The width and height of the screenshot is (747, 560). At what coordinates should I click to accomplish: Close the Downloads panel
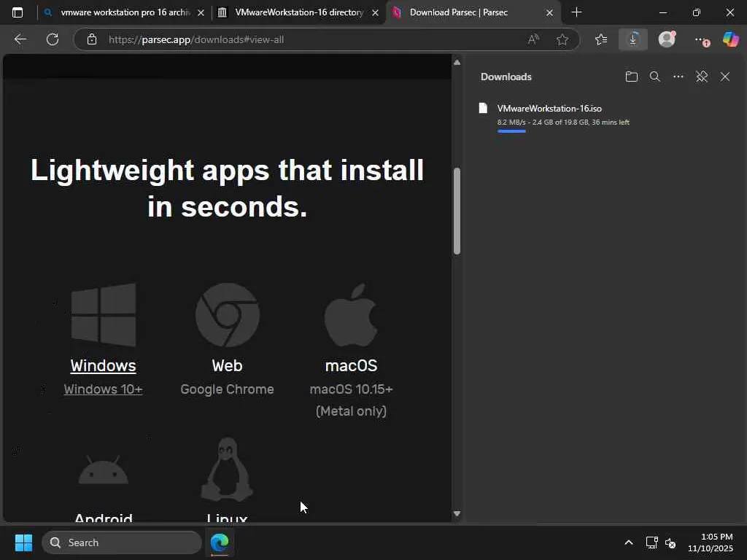pyautogui.click(x=725, y=77)
